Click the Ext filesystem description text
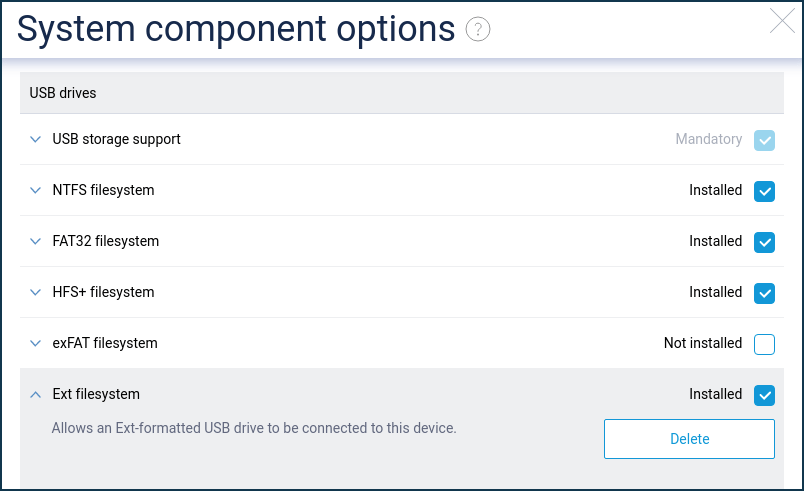 click(254, 428)
